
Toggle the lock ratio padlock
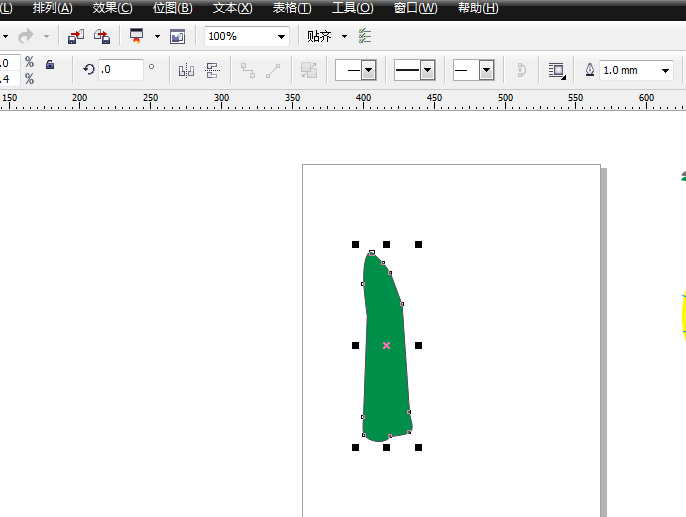click(x=50, y=65)
